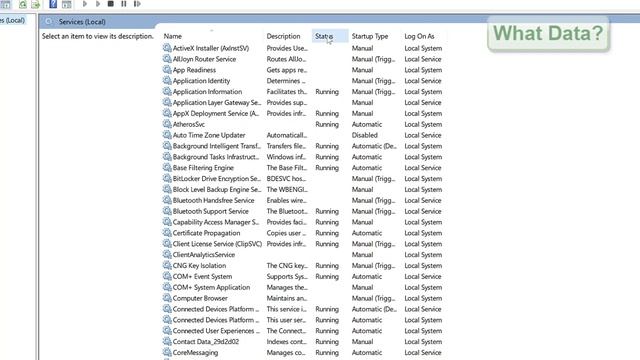Click the gear icon of AllJoyn Router Service

point(167,59)
